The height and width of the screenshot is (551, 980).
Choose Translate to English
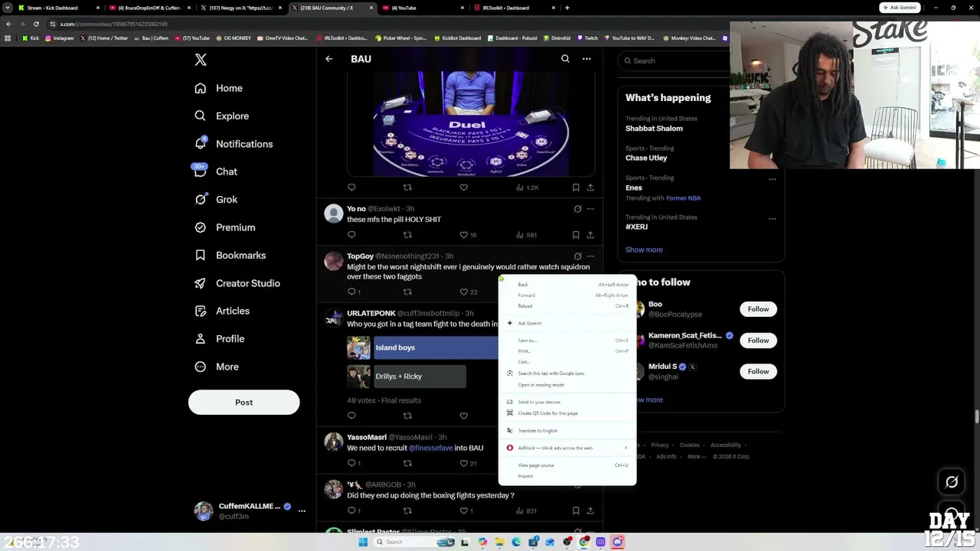point(567,431)
